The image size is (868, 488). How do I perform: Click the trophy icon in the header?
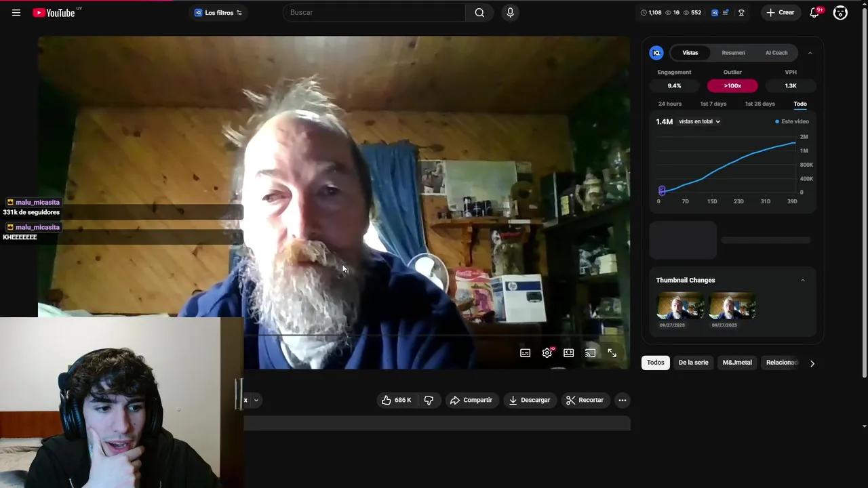tap(741, 12)
